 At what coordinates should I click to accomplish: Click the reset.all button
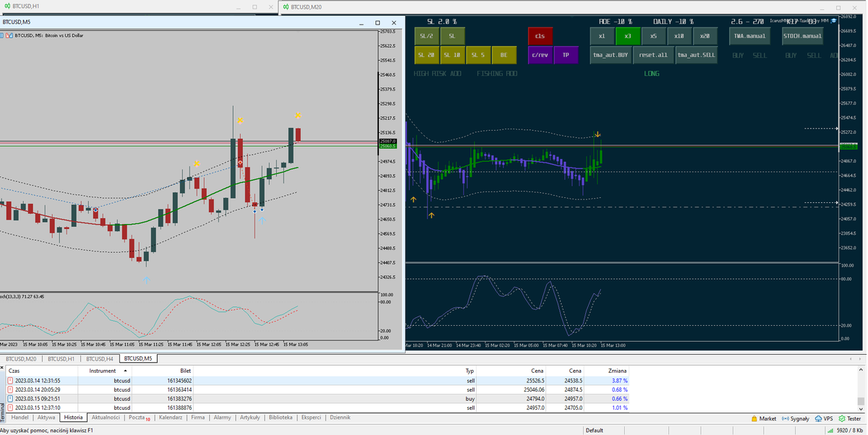(654, 55)
